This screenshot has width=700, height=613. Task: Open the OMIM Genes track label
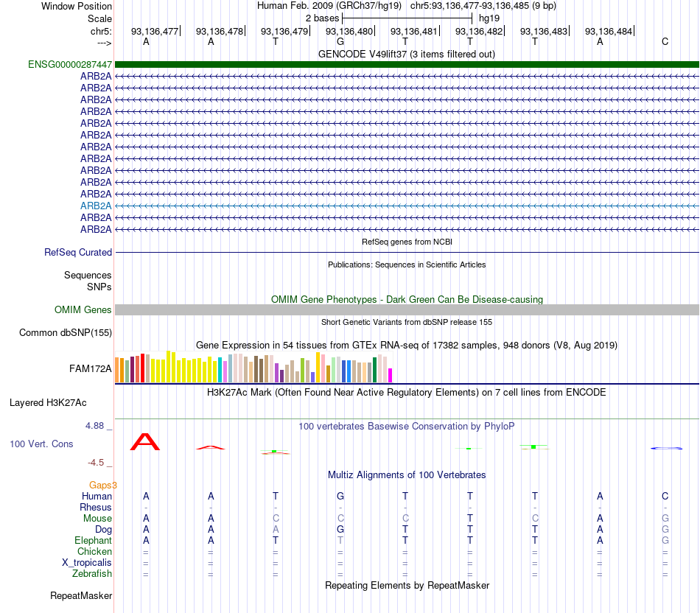tap(83, 310)
